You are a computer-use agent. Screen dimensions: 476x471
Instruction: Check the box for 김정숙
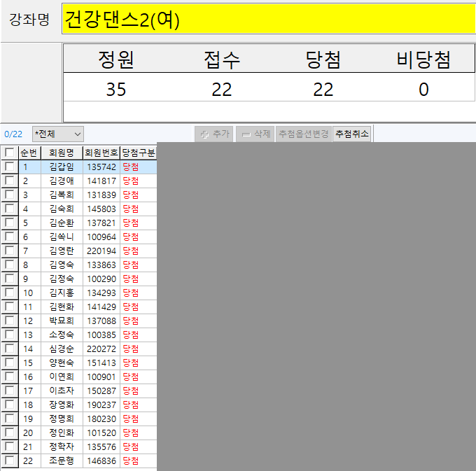tap(9, 279)
